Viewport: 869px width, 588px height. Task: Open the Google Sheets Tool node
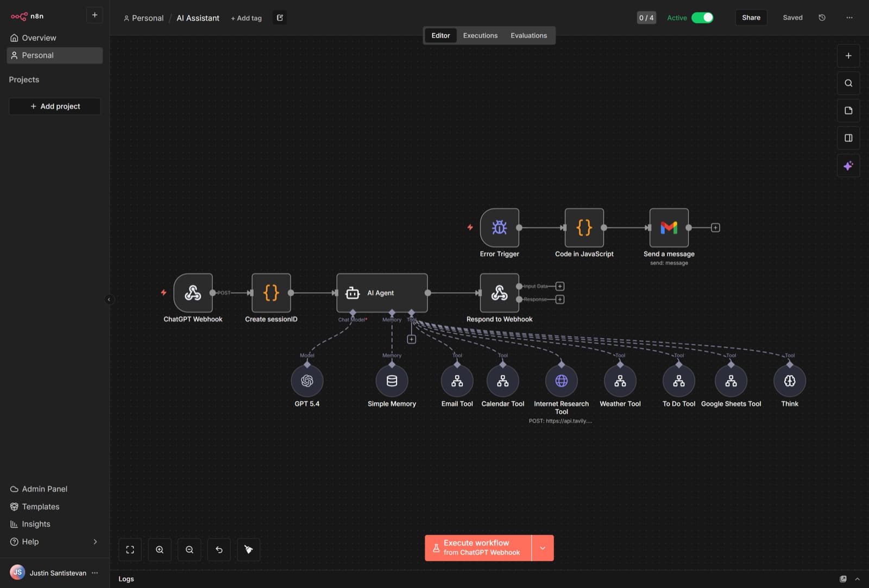pyautogui.click(x=731, y=381)
